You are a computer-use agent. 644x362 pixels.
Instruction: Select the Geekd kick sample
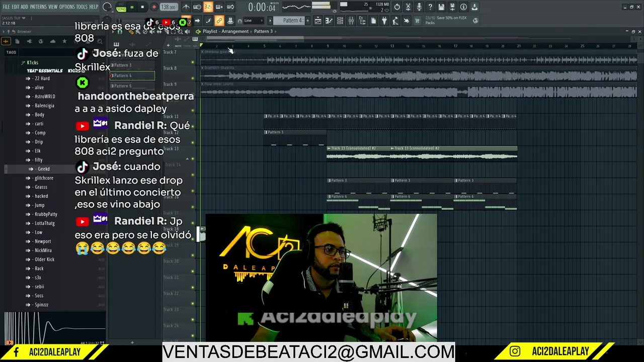43,169
